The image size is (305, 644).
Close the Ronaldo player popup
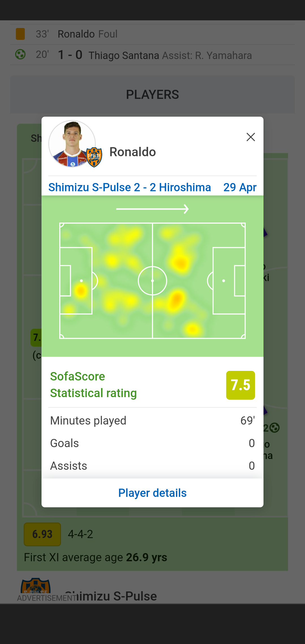(250, 137)
